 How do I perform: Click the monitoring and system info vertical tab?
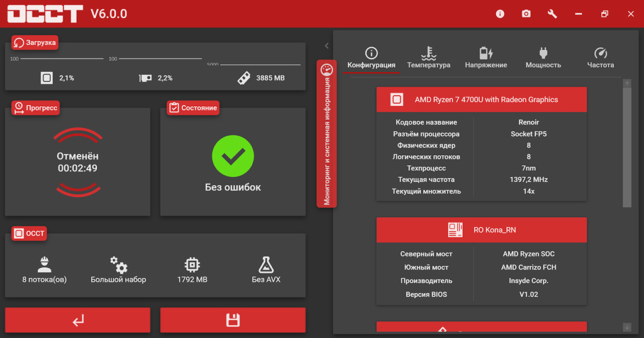point(326,134)
